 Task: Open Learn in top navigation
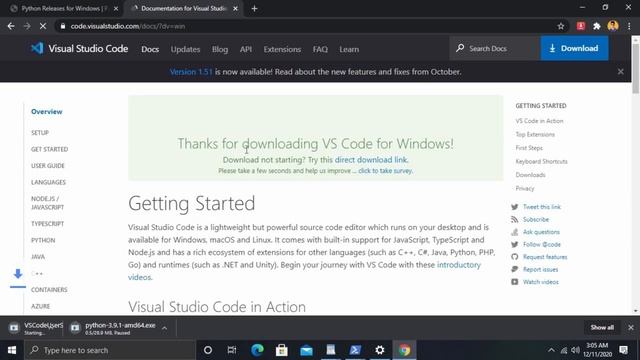tap(349, 49)
